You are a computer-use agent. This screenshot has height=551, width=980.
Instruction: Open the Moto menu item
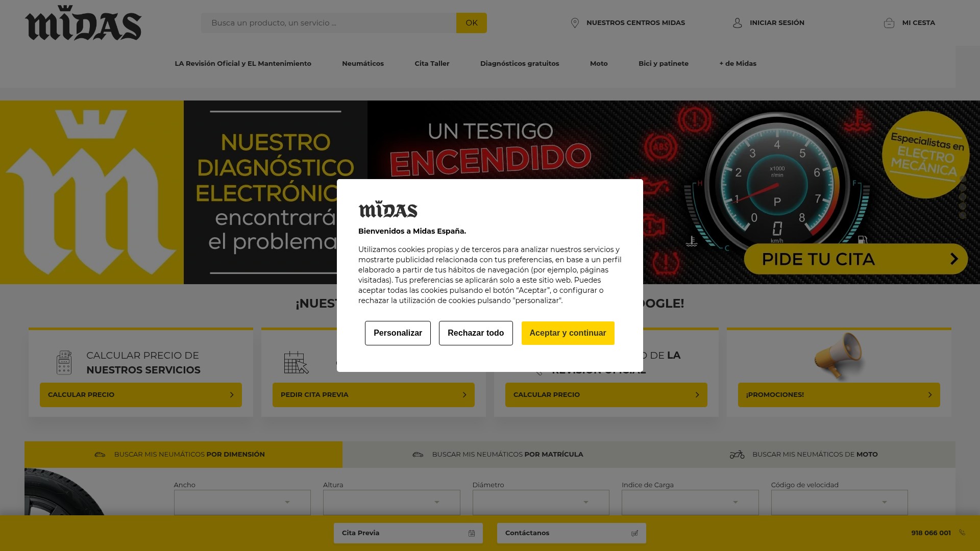tap(599, 64)
